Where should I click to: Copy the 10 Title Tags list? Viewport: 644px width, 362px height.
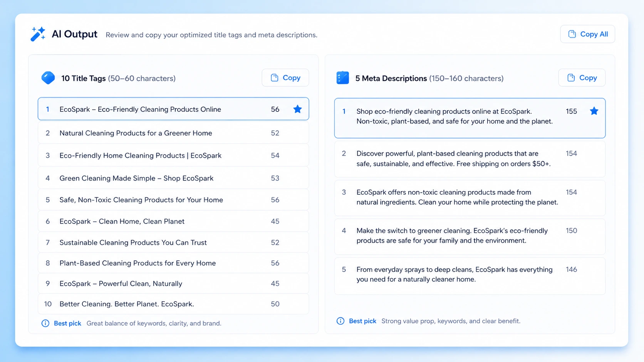285,78
